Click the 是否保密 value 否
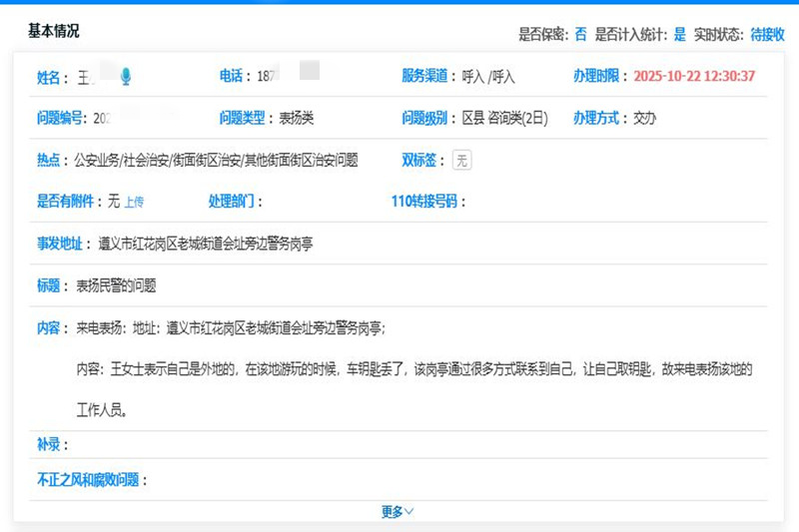Viewport: 799px width, 532px height. (580, 34)
